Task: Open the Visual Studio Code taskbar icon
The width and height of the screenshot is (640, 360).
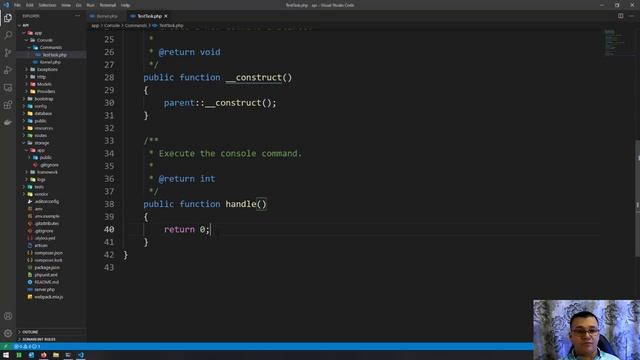Action: [x=81, y=355]
